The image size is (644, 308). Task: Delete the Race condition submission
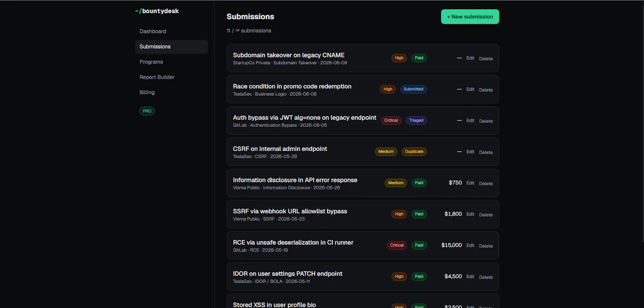486,90
